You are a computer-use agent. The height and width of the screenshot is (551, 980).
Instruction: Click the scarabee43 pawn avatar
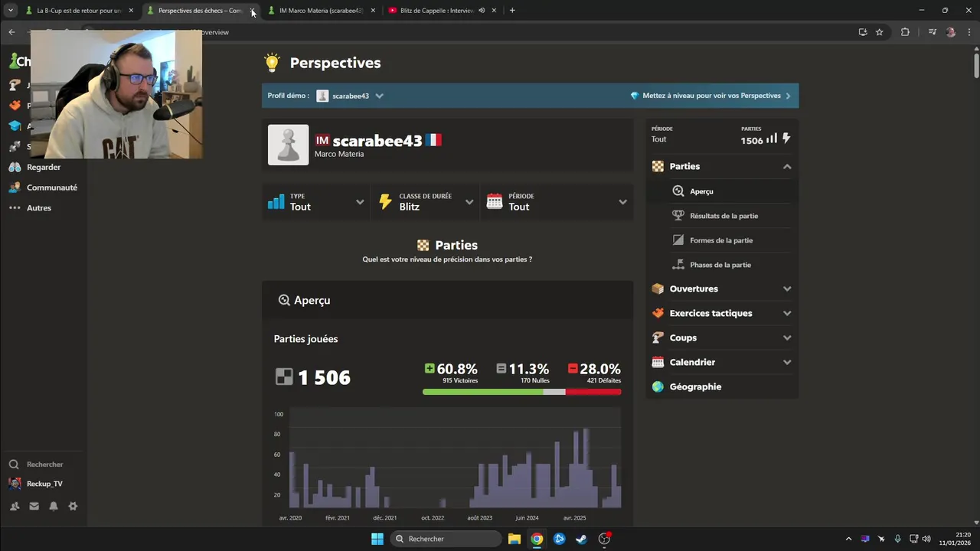pyautogui.click(x=288, y=145)
